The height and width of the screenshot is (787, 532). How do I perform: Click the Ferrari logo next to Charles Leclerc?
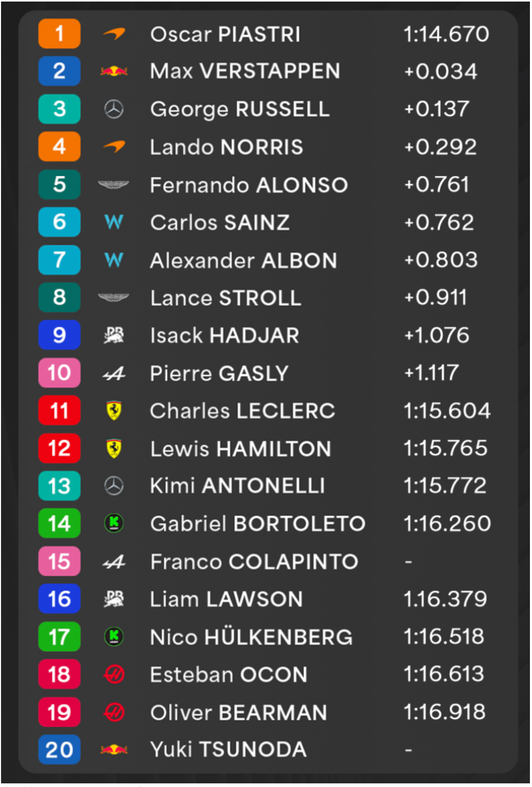click(x=114, y=411)
